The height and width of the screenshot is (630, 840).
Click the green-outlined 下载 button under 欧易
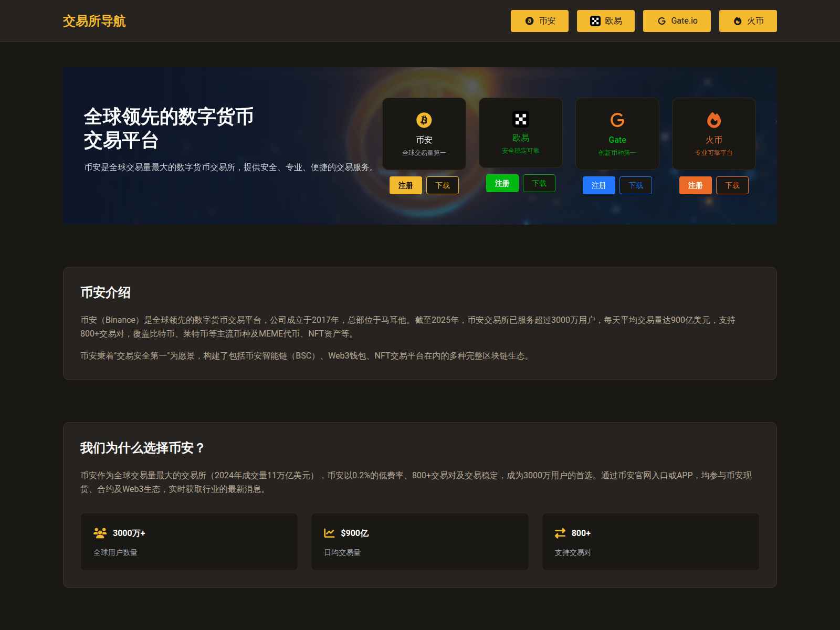pyautogui.click(x=539, y=183)
